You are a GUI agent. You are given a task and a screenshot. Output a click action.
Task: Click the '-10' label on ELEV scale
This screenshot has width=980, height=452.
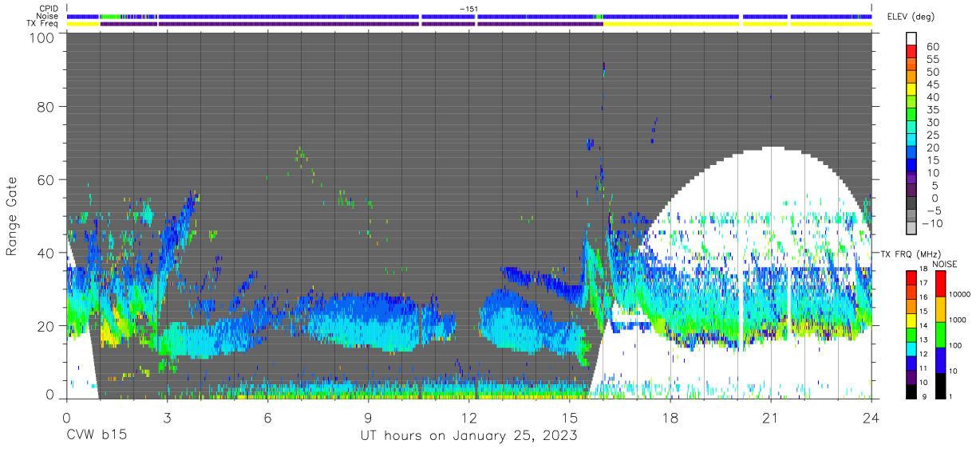[x=931, y=223]
